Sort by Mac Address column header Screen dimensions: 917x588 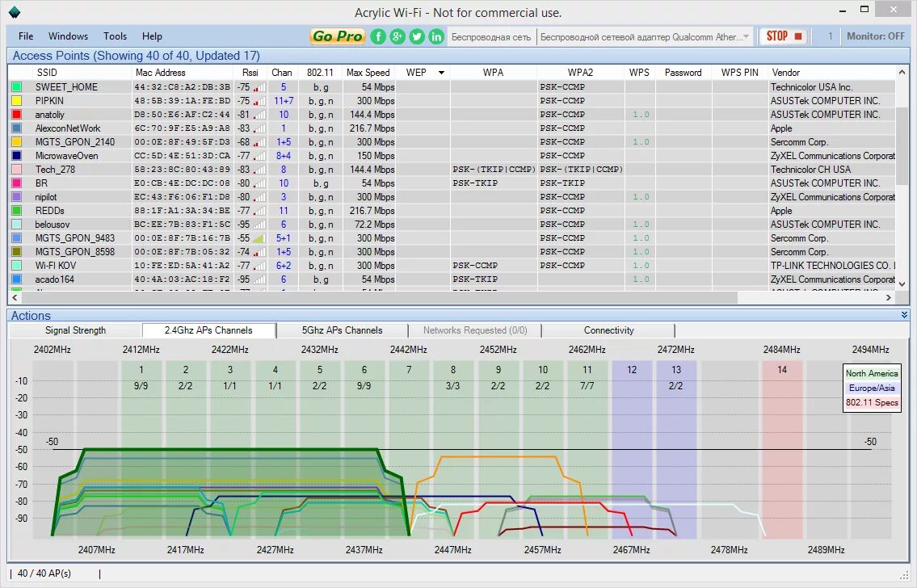pyautogui.click(x=160, y=73)
